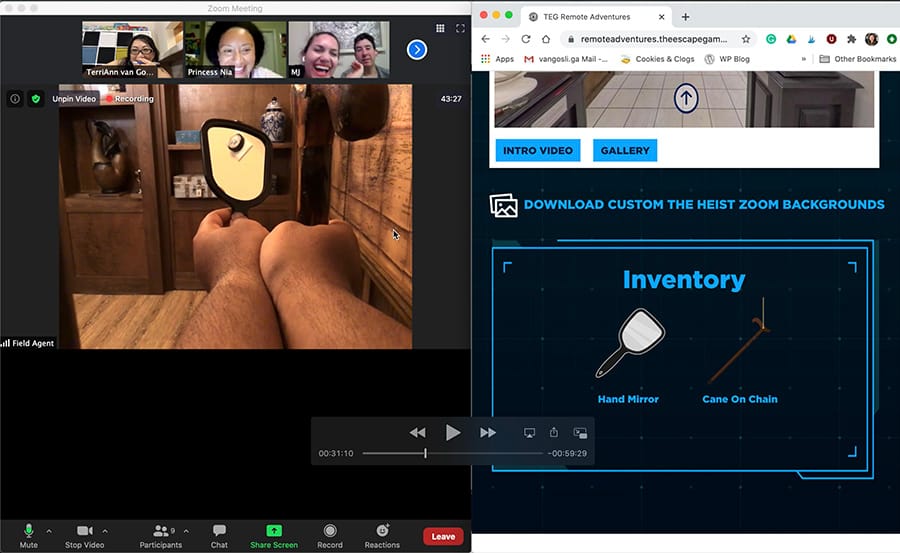Open Other Bookmarks folder
This screenshot has width=900, height=553.
tap(858, 59)
